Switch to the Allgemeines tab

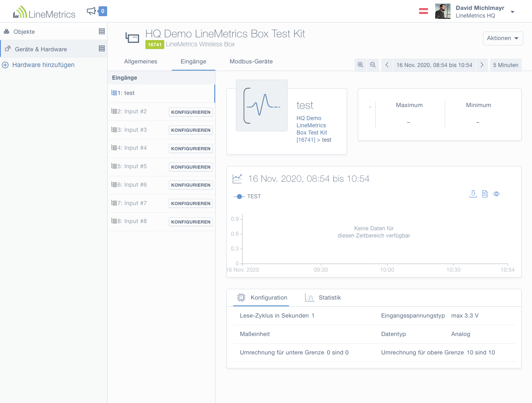(x=140, y=61)
